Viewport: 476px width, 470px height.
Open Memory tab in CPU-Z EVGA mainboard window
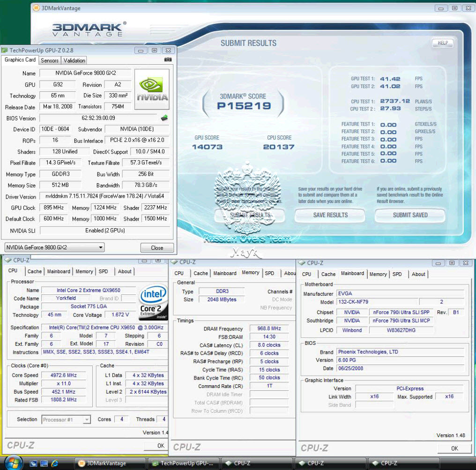(x=378, y=274)
